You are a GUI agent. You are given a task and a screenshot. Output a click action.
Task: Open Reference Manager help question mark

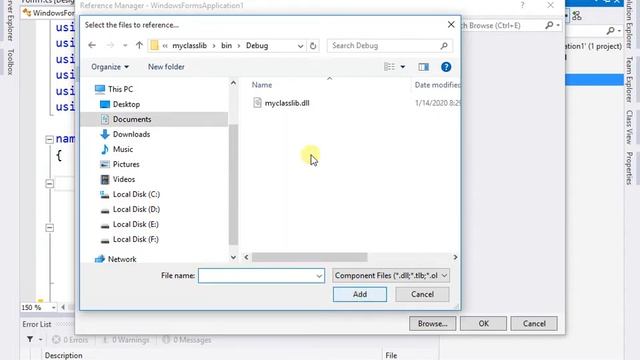pyautogui.click(x=522, y=5)
